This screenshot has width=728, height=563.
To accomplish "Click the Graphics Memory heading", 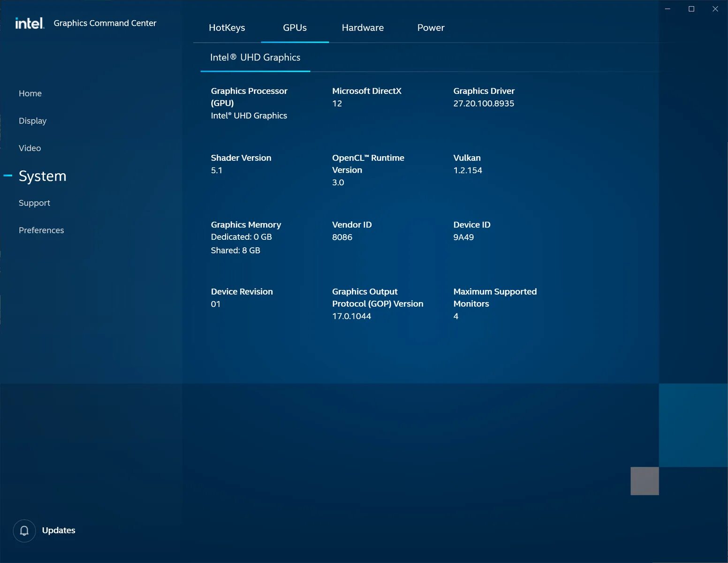I will (x=246, y=225).
